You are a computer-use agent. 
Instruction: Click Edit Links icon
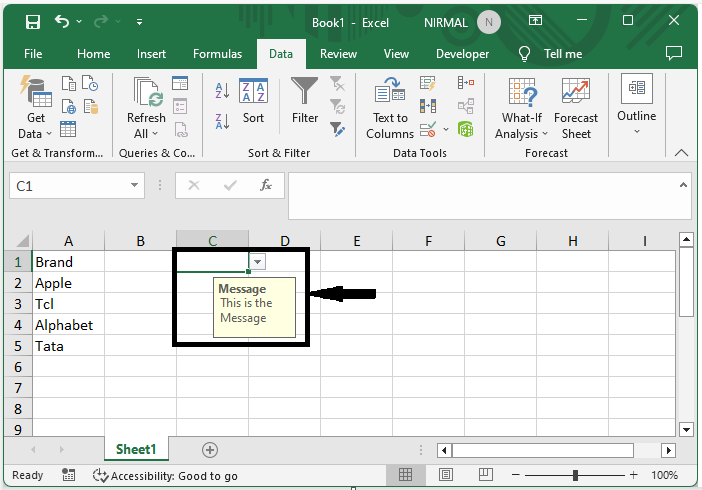[180, 130]
